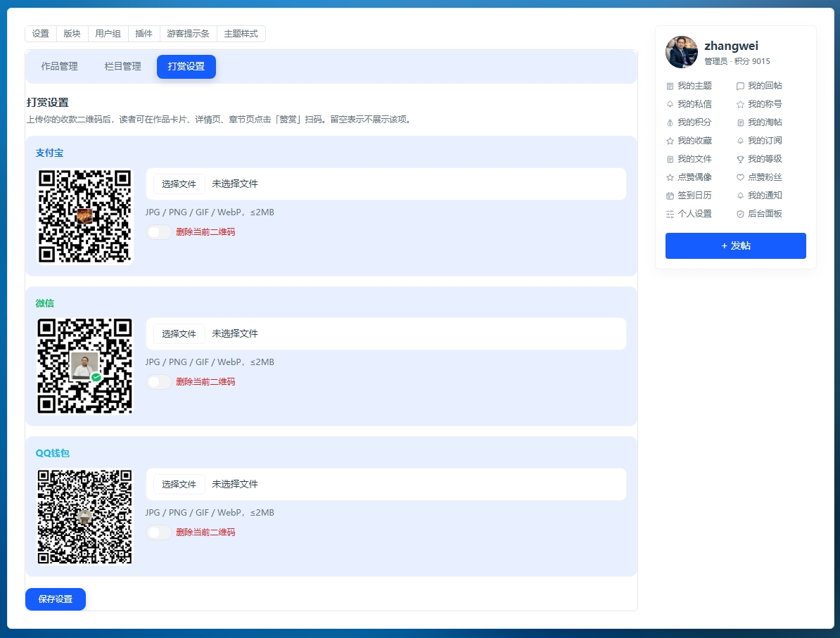This screenshot has width=840, height=638.
Task: Click the 我的积分 money bag icon
Action: 670,122
